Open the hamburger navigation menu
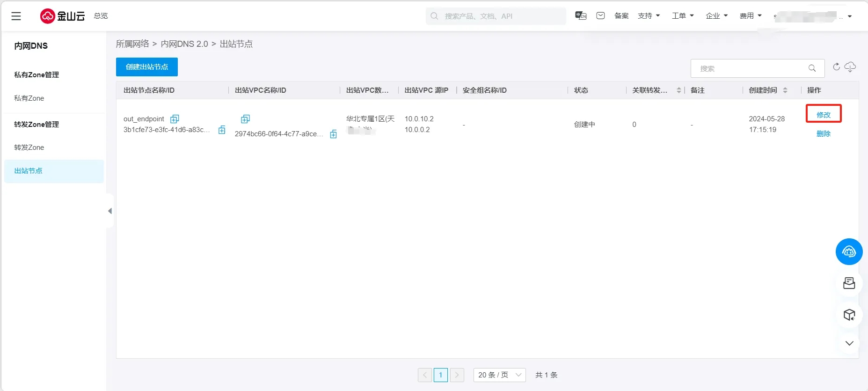Image resolution: width=868 pixels, height=391 pixels. coord(16,16)
